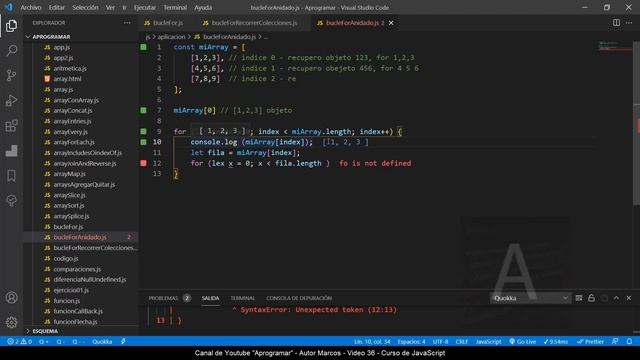Viewport: 640px width, 360px height.
Task: Open the Selección menu
Action: (85, 7)
